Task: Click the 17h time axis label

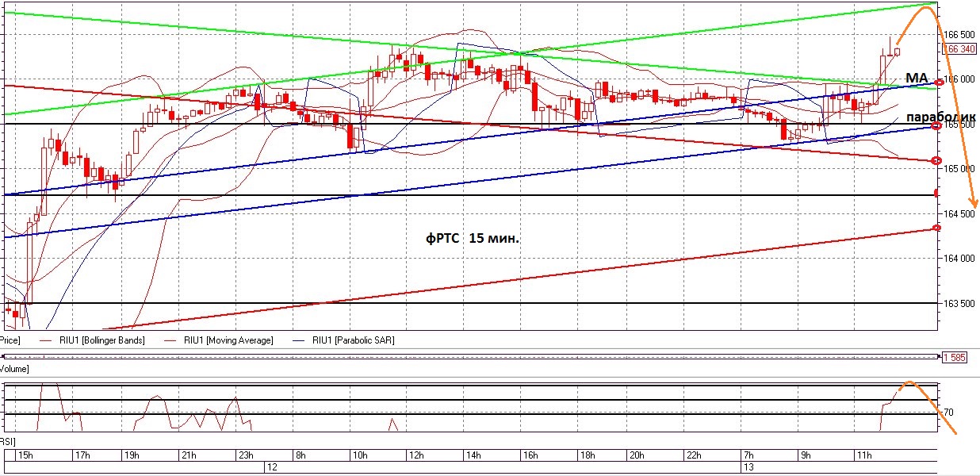Action: pos(82,455)
